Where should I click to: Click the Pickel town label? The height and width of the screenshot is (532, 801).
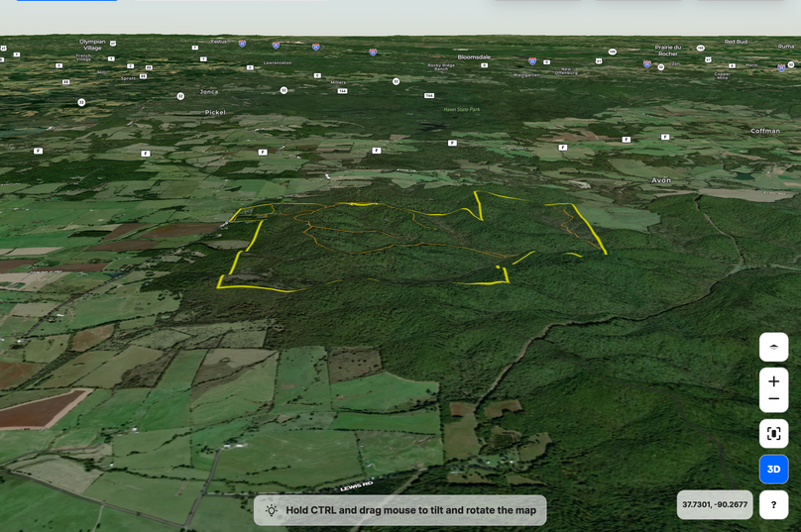[x=215, y=112]
